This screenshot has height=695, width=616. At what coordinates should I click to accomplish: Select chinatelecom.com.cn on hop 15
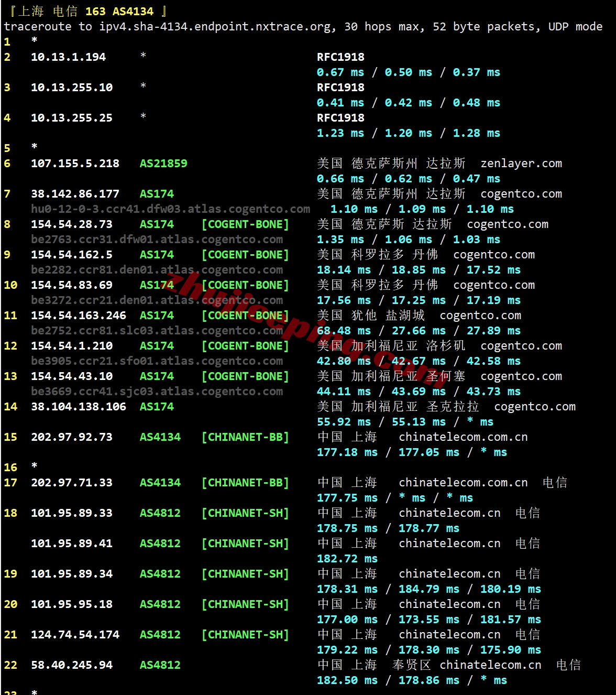(x=463, y=437)
